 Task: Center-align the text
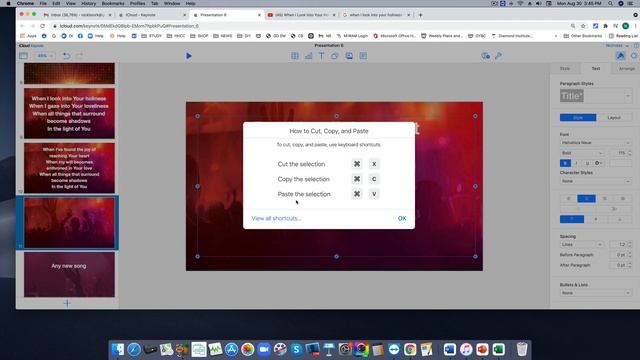(x=587, y=199)
